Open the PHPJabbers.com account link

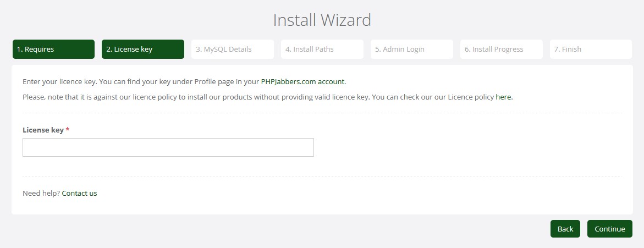pyautogui.click(x=303, y=81)
